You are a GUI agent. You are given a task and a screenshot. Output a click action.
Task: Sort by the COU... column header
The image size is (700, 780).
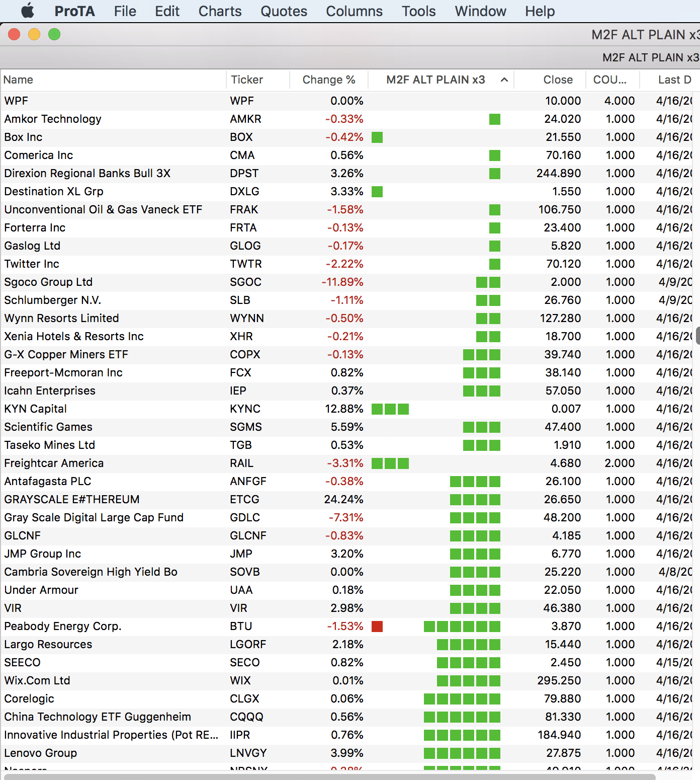[x=613, y=80]
